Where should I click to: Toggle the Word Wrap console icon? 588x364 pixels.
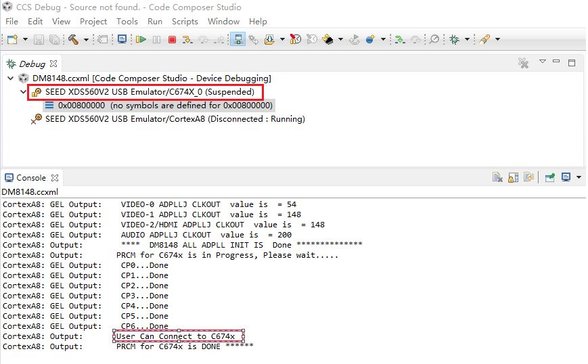pos(528,177)
